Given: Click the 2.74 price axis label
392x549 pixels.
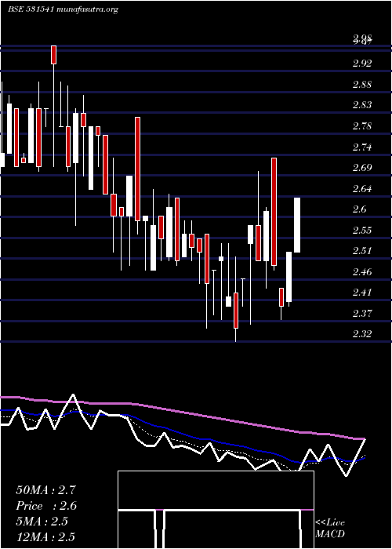Looking at the screenshot, I should coord(362,147).
